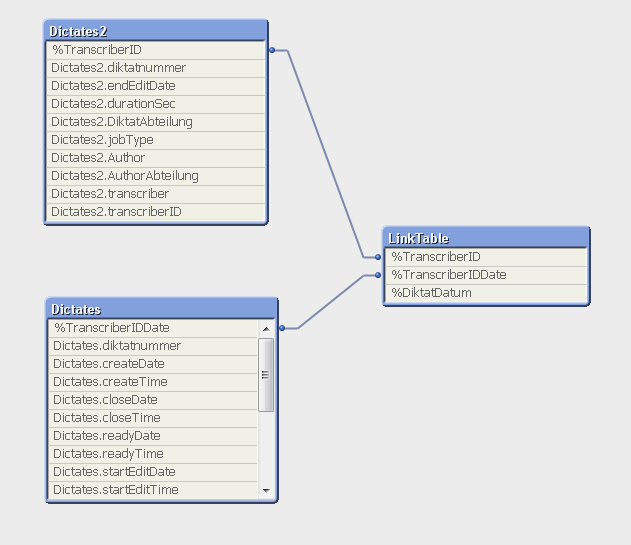631x545 pixels.
Task: Click %TranscriberID field in LinkTable
Action: [x=486, y=257]
